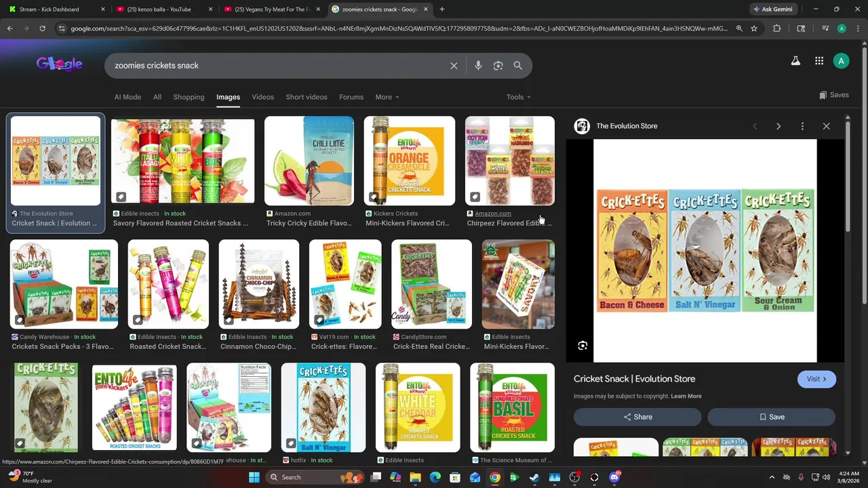Screen dimensions: 868x488
Task: Show hidden system tray icons
Action: click(x=772, y=477)
